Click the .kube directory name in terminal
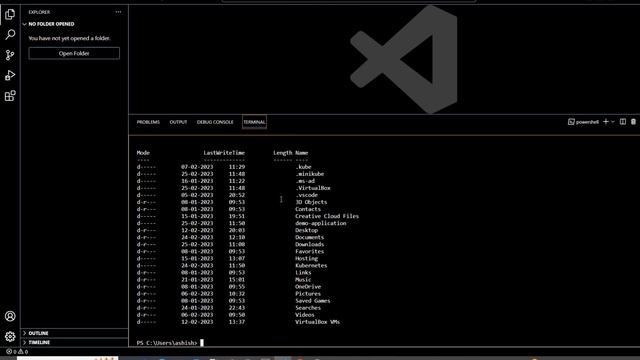This screenshot has height=360, width=640. 303,167
